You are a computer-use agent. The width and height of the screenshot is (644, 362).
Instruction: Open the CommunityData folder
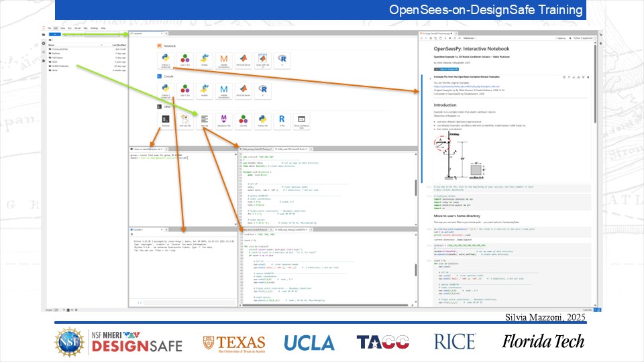pyautogui.click(x=59, y=49)
